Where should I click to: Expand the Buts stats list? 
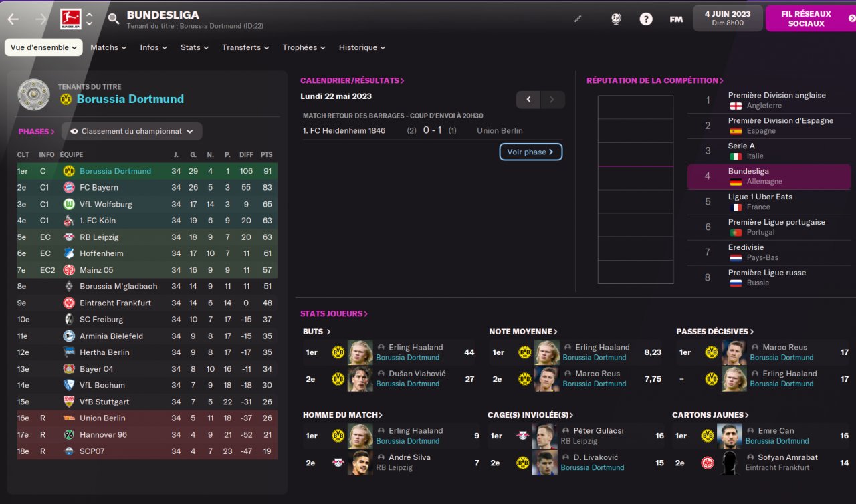click(317, 332)
